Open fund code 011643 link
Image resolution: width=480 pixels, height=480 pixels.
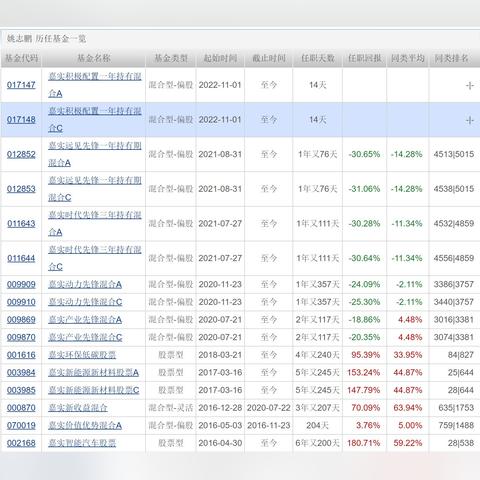(x=21, y=224)
